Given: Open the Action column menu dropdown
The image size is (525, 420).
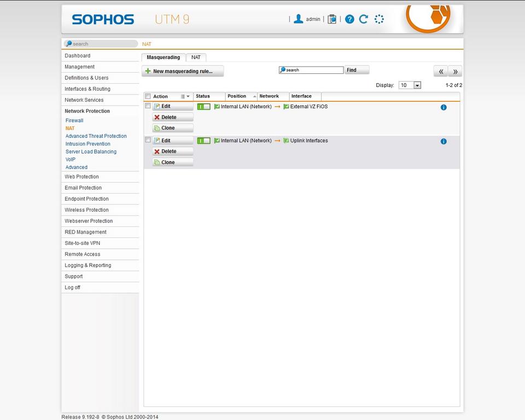Looking at the screenshot, I should click(x=185, y=96).
